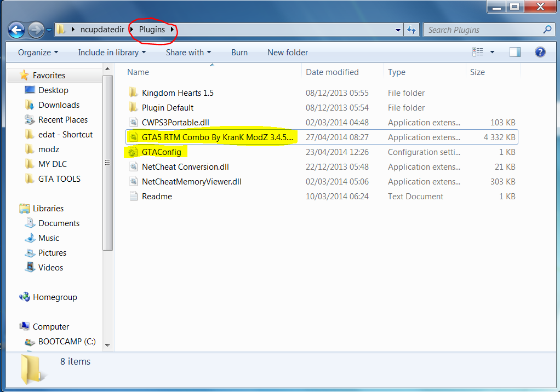Click the CWPS3Portable.dll file name
The image size is (560, 392).
175,122
